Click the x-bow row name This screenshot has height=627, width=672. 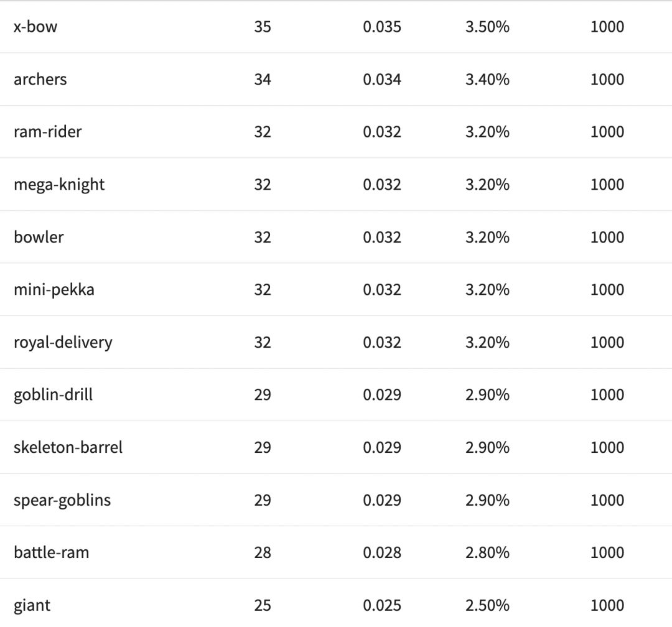pos(35,27)
